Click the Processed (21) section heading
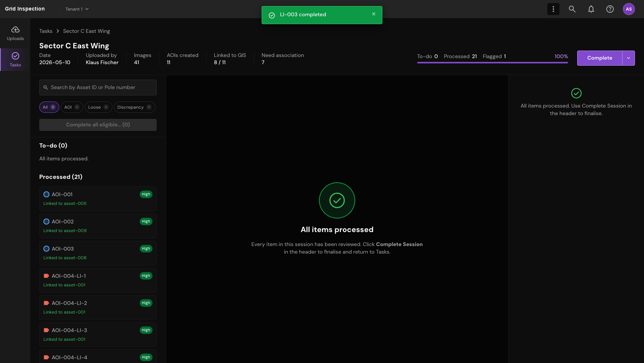 [61, 177]
